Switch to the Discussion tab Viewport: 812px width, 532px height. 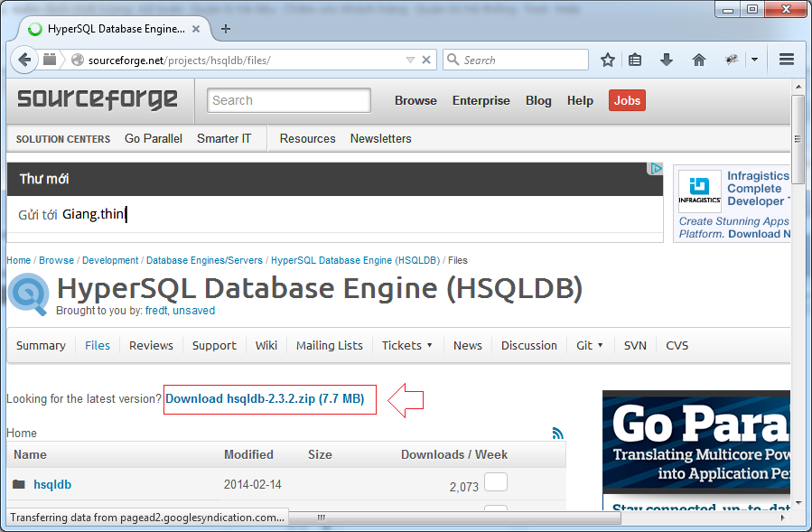point(528,346)
